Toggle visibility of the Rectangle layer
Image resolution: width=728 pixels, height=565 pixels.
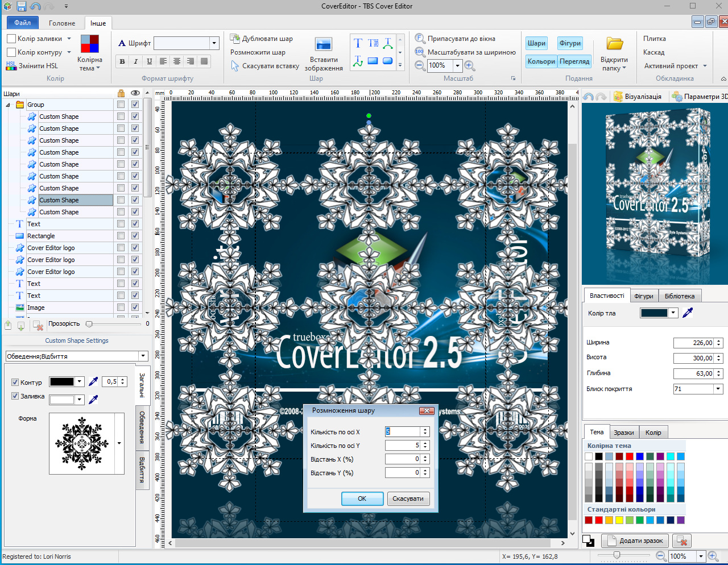tap(135, 236)
